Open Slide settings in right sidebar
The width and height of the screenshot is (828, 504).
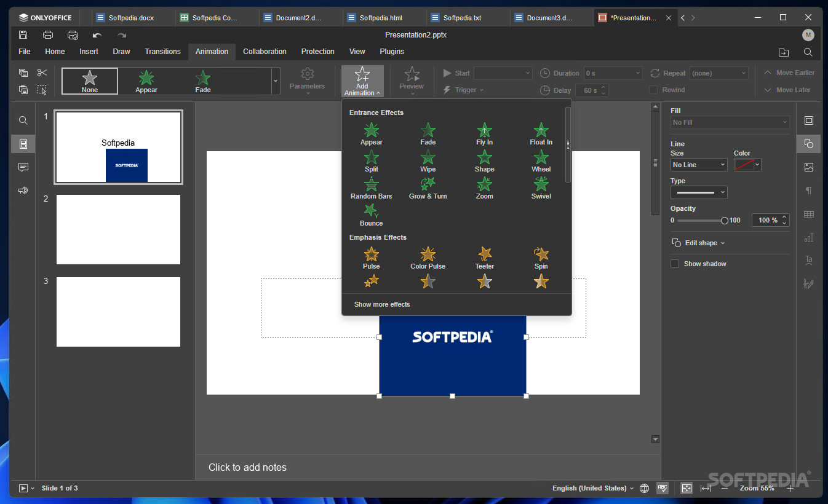[809, 120]
